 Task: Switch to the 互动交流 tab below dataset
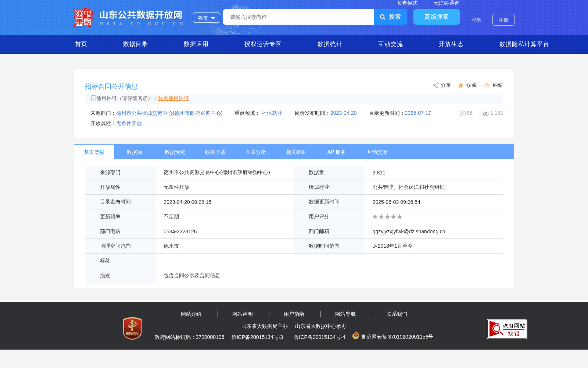(x=377, y=152)
